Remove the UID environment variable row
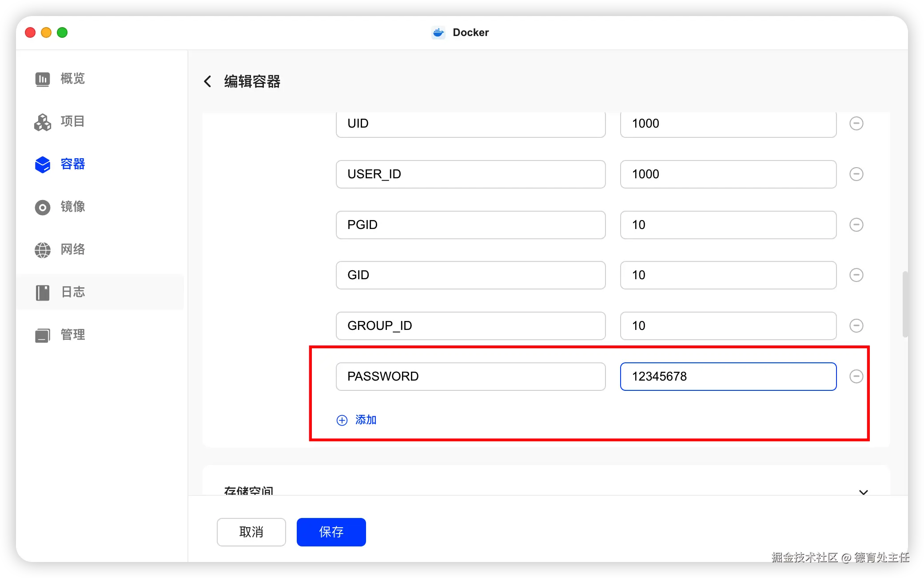Image resolution: width=924 pixels, height=578 pixels. tap(856, 124)
